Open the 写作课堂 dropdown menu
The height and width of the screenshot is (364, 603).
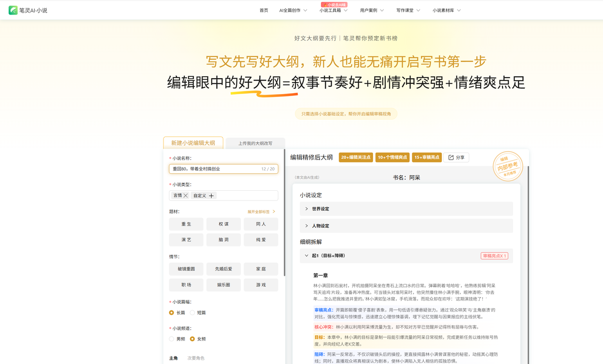tap(408, 10)
